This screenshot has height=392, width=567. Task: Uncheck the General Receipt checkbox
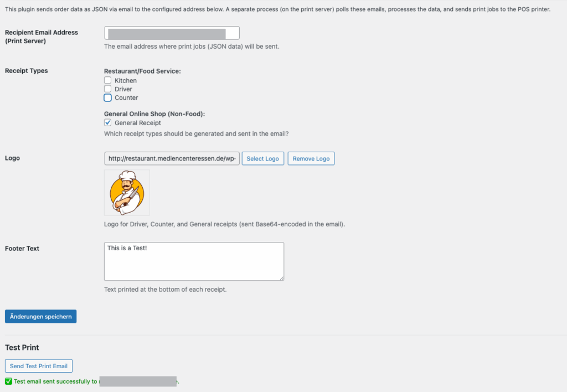coord(108,122)
